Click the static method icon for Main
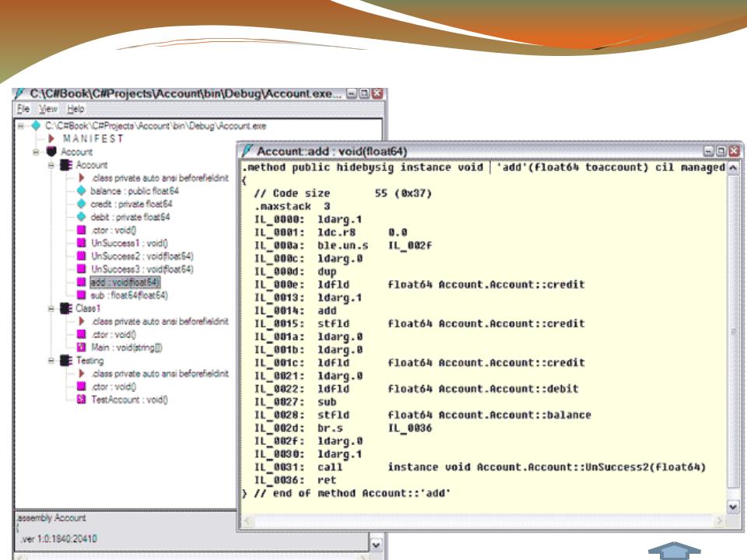747x560 pixels. (x=82, y=348)
